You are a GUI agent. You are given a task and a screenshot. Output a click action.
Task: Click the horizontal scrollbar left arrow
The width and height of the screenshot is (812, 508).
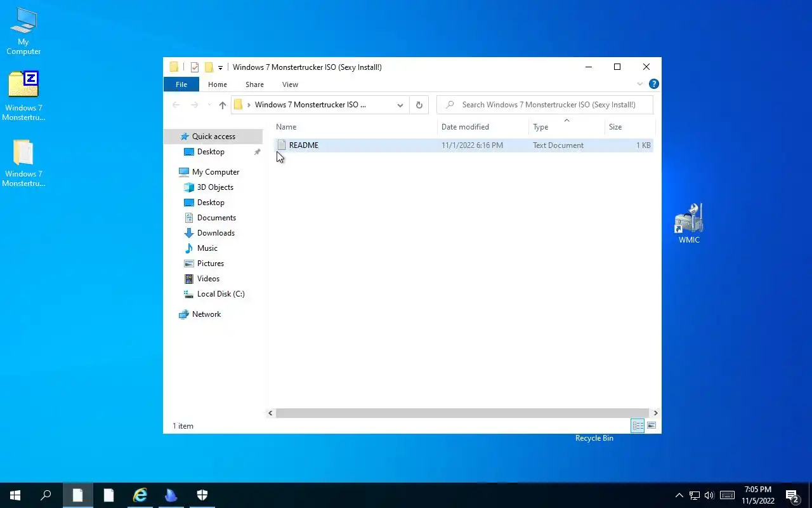click(x=270, y=413)
